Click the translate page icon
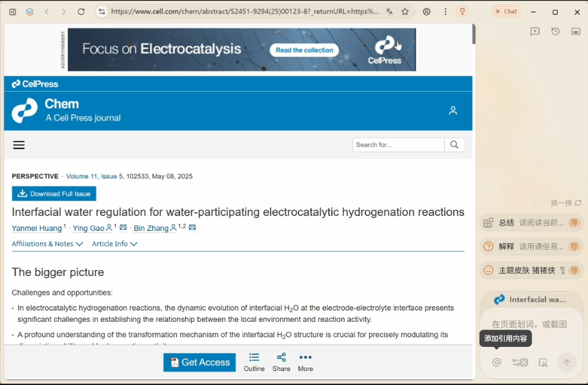 coord(389,12)
